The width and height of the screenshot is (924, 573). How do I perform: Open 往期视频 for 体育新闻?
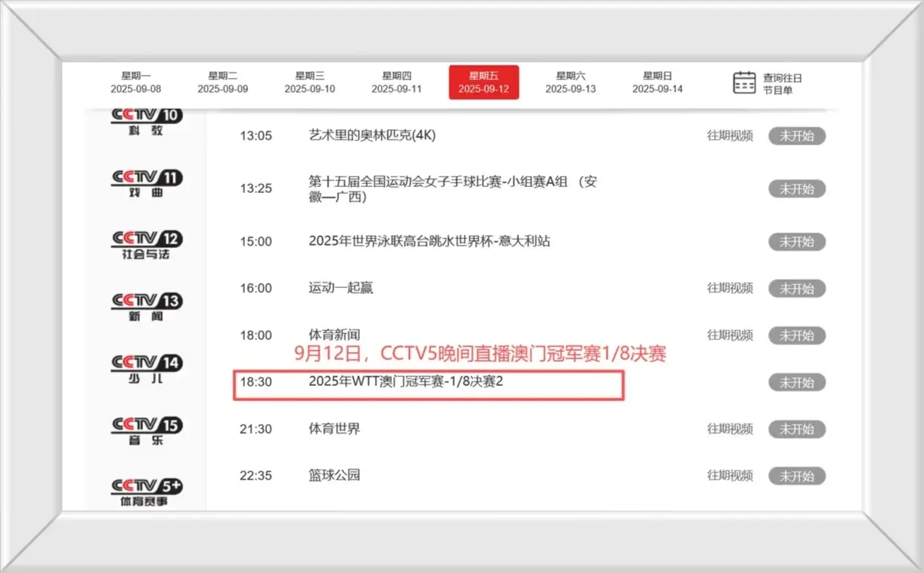click(x=730, y=335)
